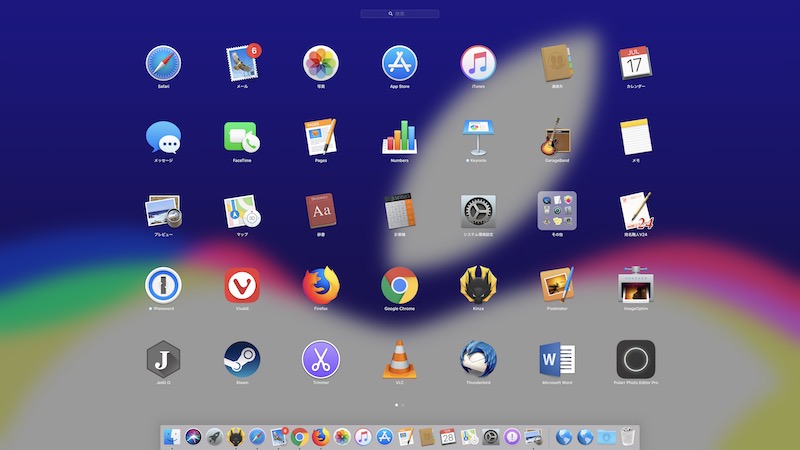The width and height of the screenshot is (800, 450).
Task: Open Safari from the Launchpad grid
Action: (163, 63)
